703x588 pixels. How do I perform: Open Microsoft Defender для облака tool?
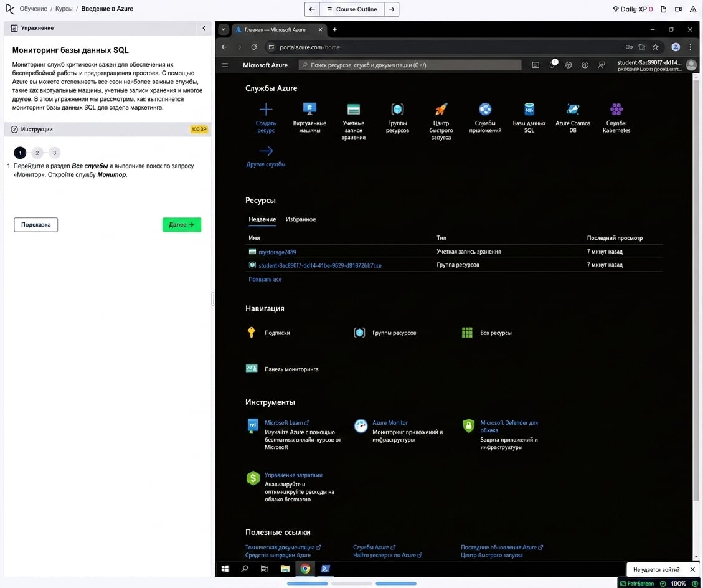(509, 426)
